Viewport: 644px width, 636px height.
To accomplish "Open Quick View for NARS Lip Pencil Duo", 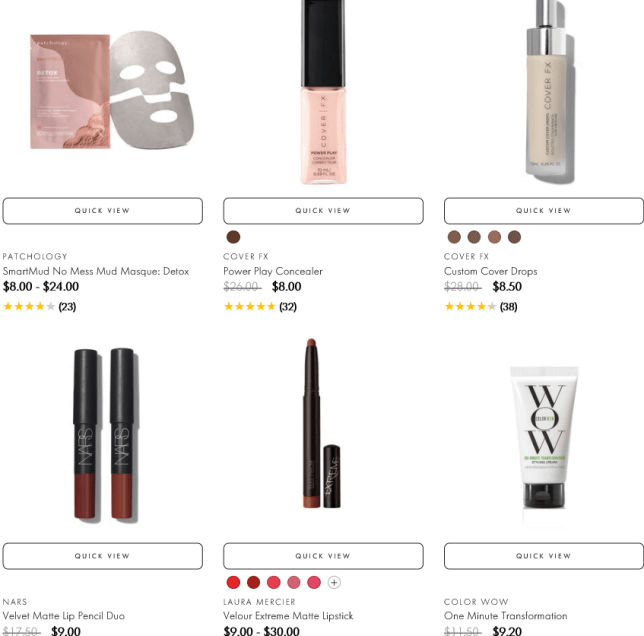I will coord(103,556).
